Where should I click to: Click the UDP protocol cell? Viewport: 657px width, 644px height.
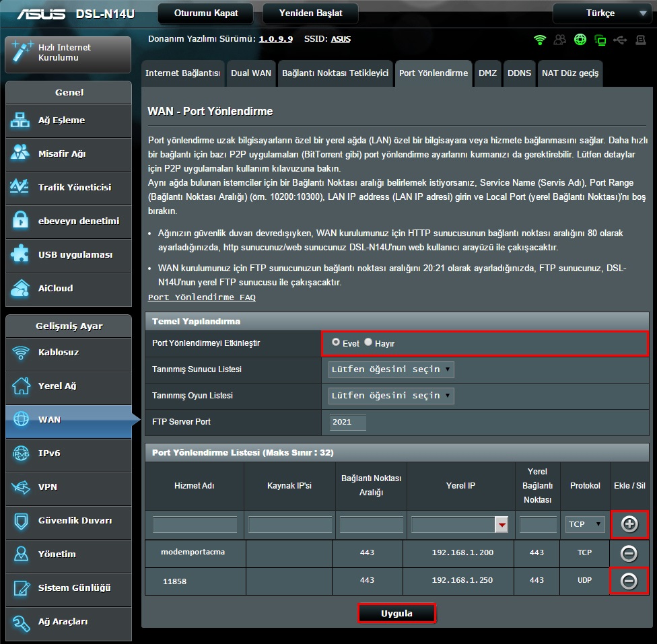(x=584, y=580)
